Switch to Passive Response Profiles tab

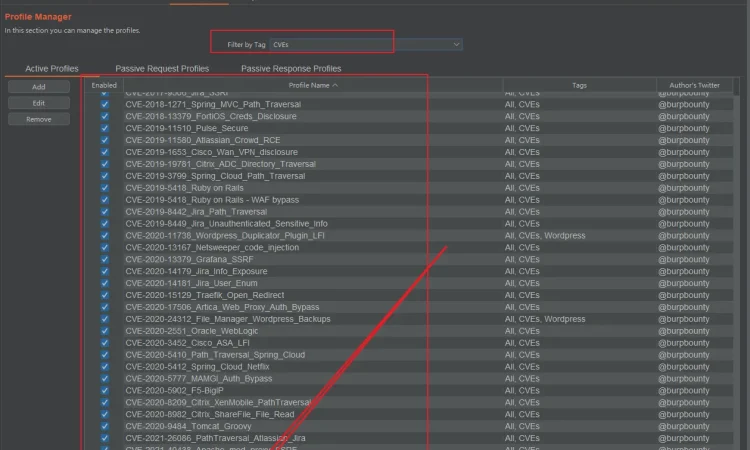[x=291, y=68]
